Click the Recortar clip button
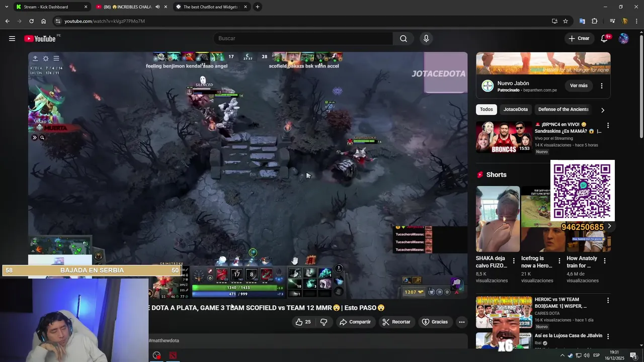Image resolution: width=644 pixels, height=362 pixels. pos(396,322)
